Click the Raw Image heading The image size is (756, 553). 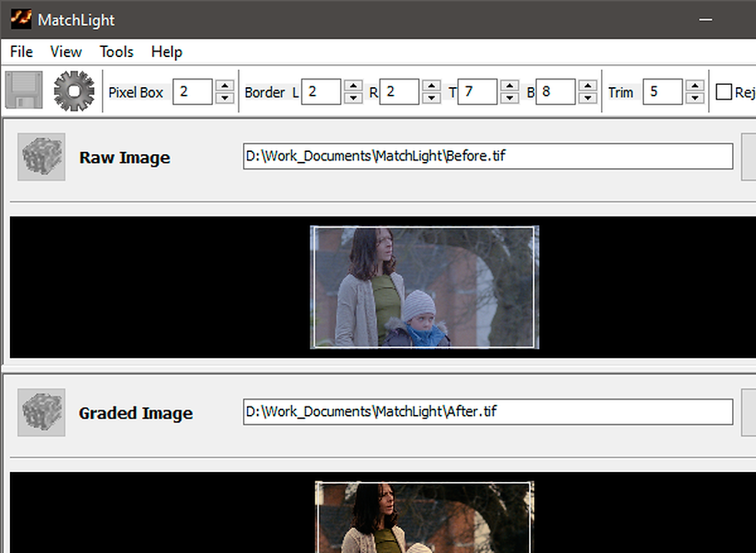(124, 157)
